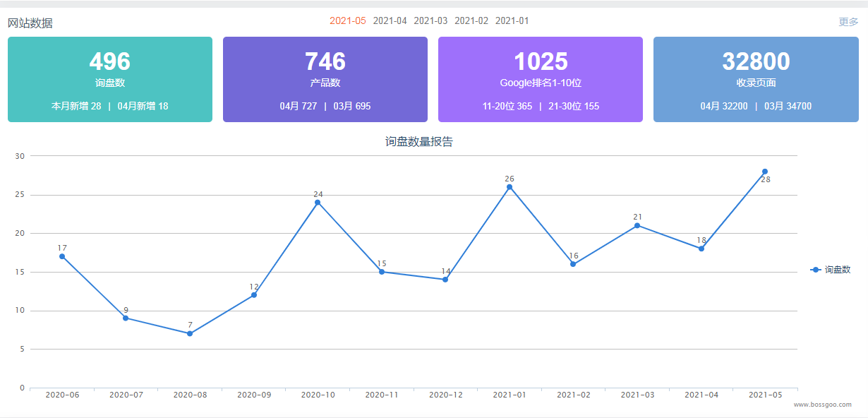
Task: Open the 32800 收录页面 card
Action: 756,79
